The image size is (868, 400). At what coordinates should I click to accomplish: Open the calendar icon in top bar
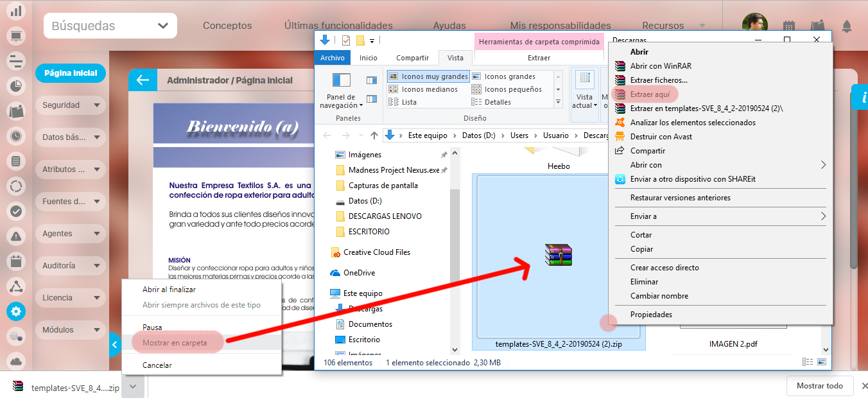click(789, 26)
